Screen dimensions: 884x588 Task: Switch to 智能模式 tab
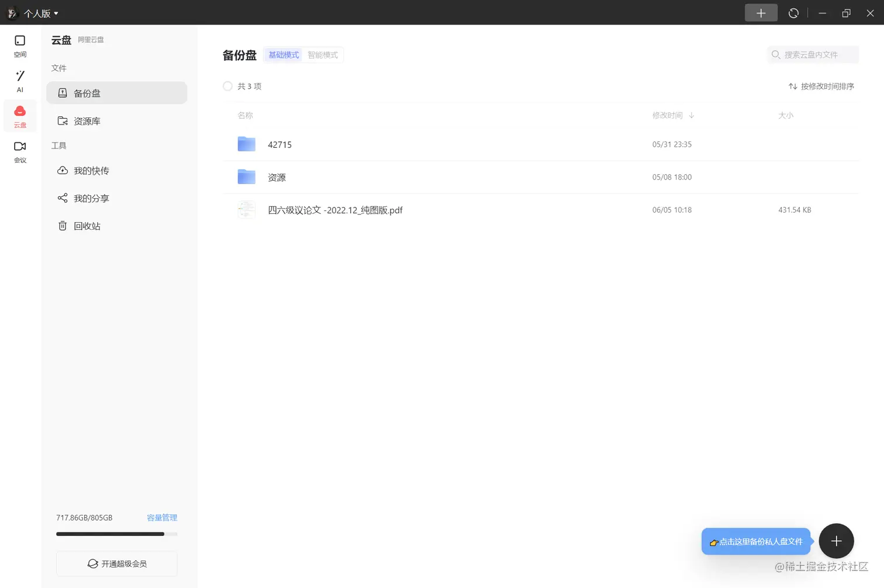[x=323, y=55]
